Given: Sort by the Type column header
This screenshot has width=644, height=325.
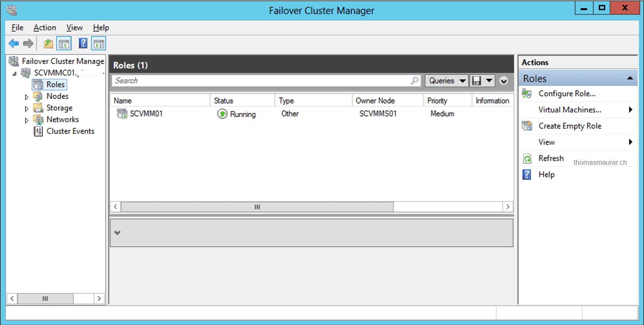Looking at the screenshot, I should pos(313,101).
